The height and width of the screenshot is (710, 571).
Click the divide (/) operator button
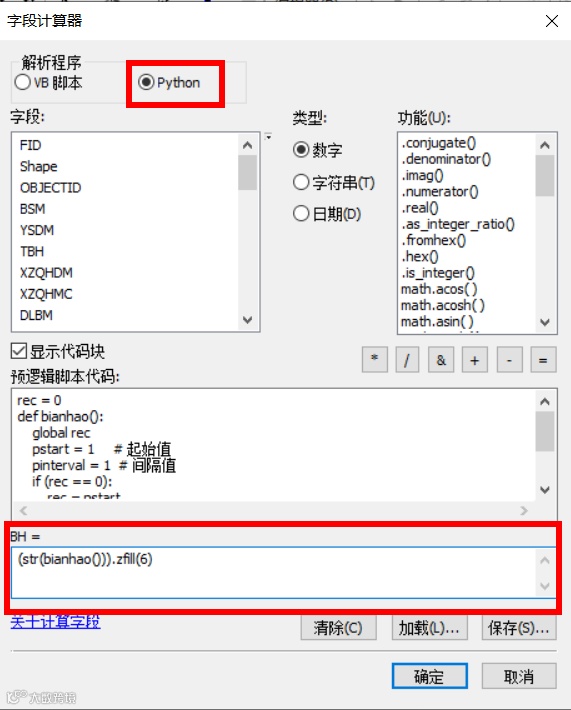coord(407,360)
